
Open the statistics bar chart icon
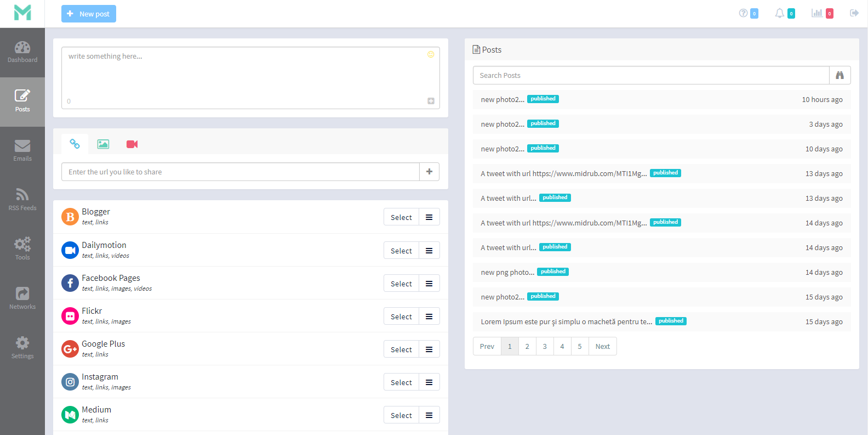pyautogui.click(x=816, y=13)
